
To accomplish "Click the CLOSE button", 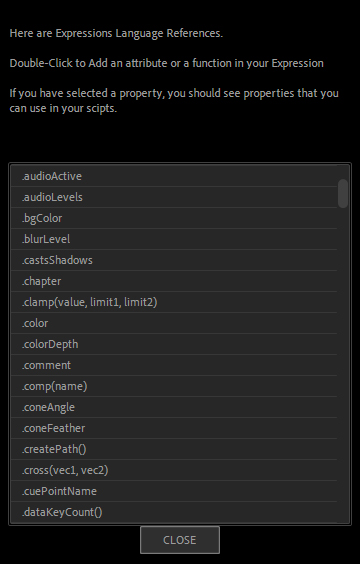I will pos(180,540).
